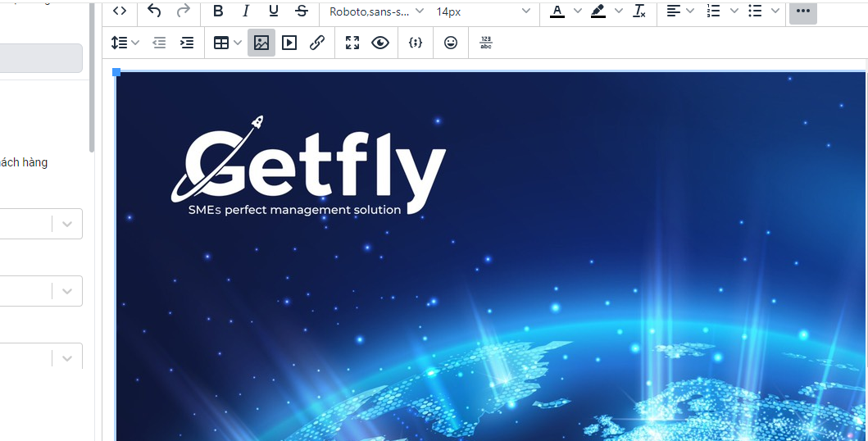Toggle strikethrough formatting

tap(301, 11)
